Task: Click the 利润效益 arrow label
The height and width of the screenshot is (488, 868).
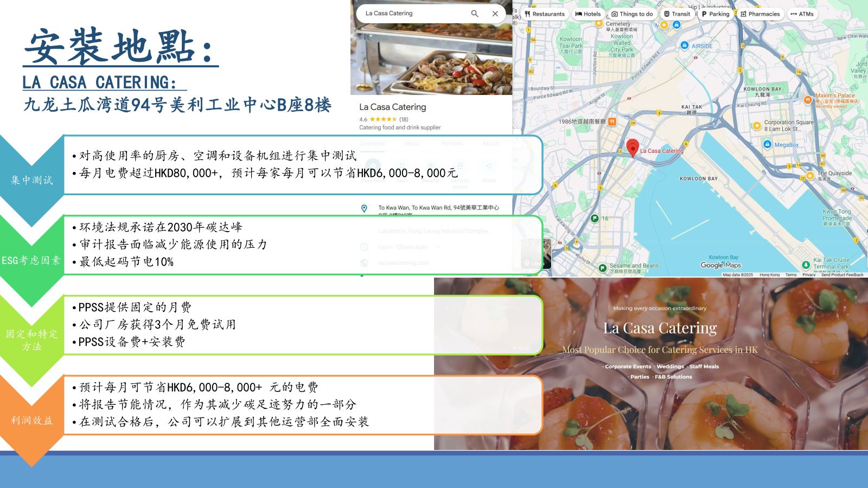Action: pos(31,420)
